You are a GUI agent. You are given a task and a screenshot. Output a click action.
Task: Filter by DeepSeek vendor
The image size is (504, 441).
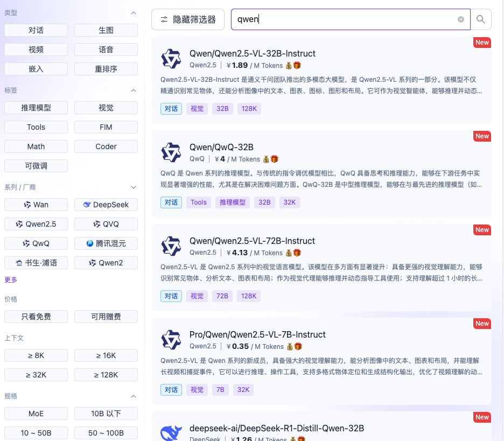click(106, 205)
